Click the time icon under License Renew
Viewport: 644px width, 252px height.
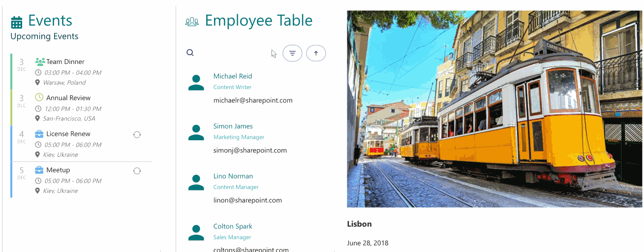[x=38, y=145]
